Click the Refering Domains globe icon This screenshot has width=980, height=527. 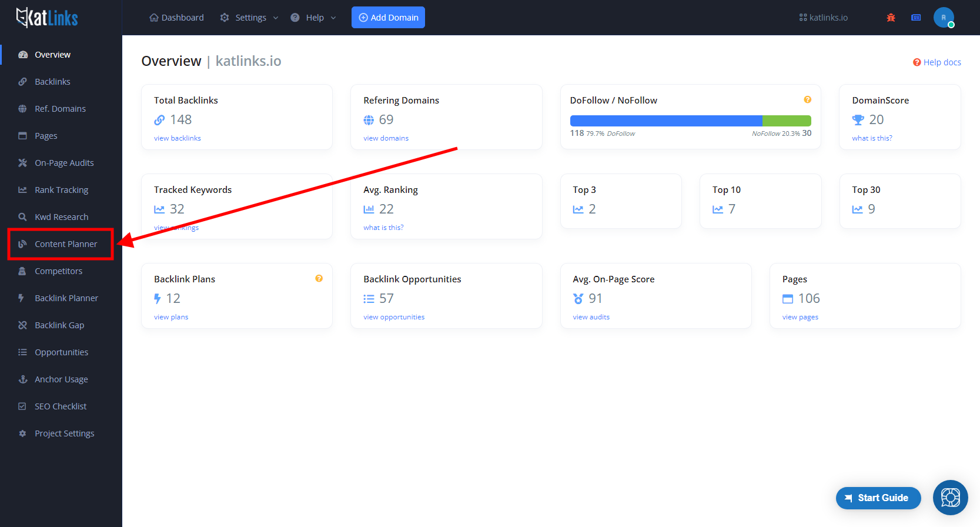[x=369, y=120]
